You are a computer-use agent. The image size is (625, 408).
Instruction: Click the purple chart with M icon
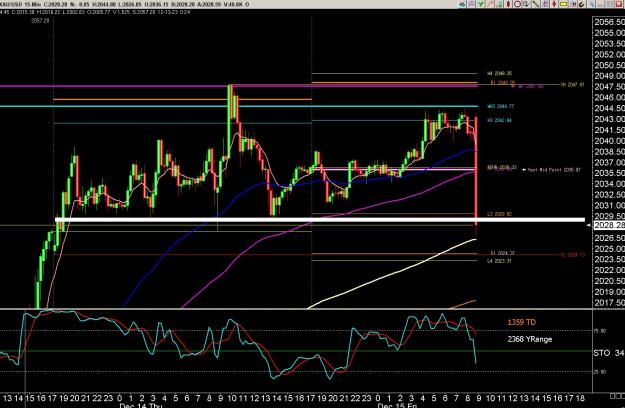click(572, 4)
